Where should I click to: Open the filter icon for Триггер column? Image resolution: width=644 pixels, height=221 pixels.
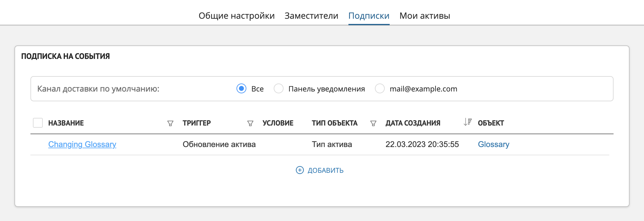point(250,123)
